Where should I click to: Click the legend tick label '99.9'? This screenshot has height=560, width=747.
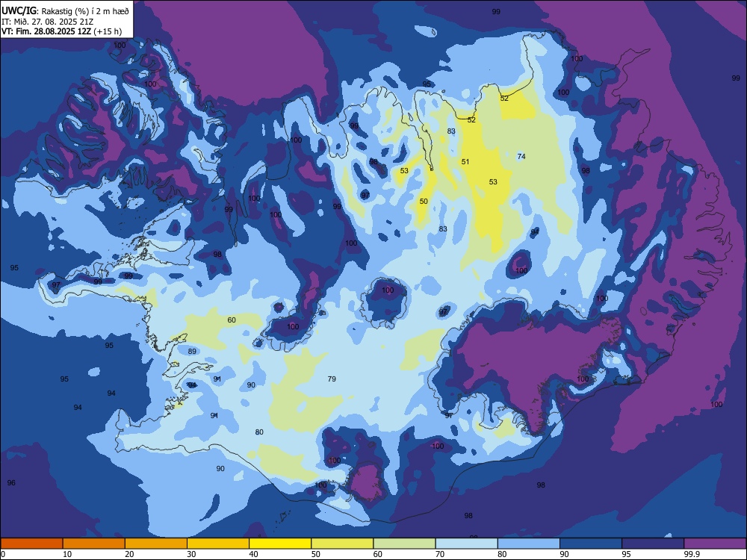click(691, 554)
